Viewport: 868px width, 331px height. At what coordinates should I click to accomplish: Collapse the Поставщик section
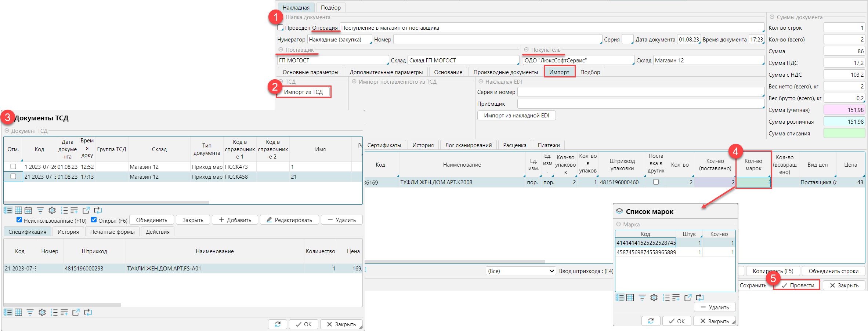[x=281, y=50]
